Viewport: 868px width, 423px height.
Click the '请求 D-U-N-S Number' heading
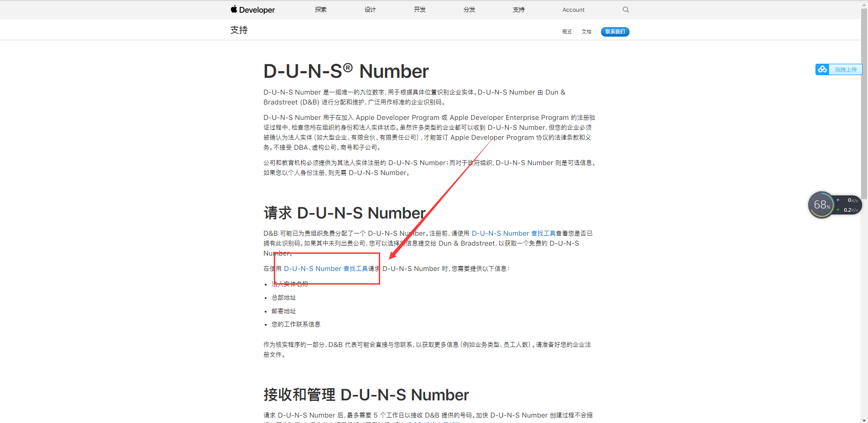[345, 213]
